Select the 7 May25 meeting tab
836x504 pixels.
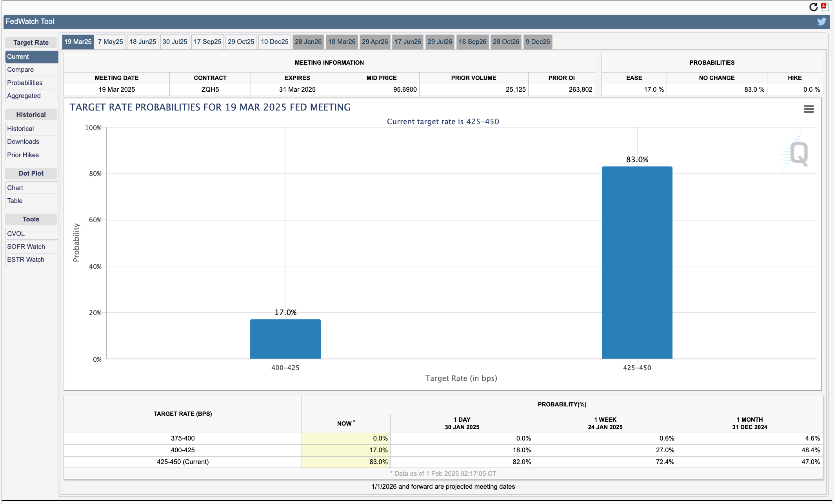110,42
